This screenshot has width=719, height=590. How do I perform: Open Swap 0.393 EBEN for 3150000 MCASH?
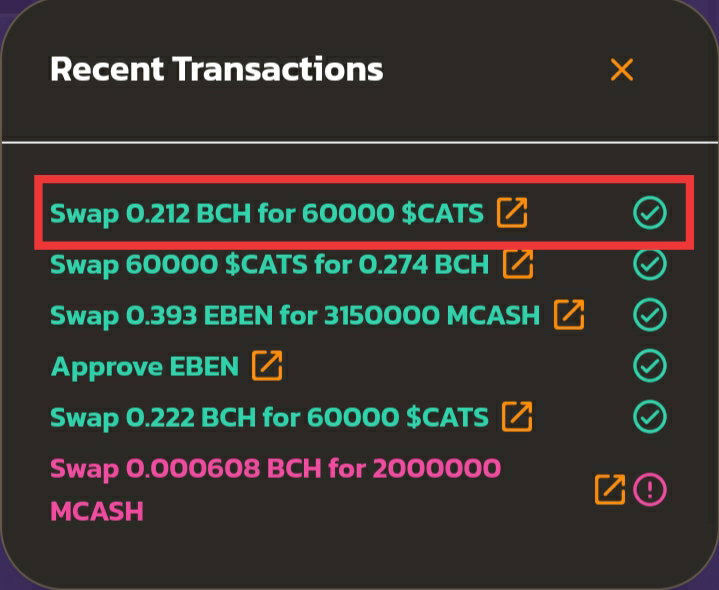click(295, 316)
